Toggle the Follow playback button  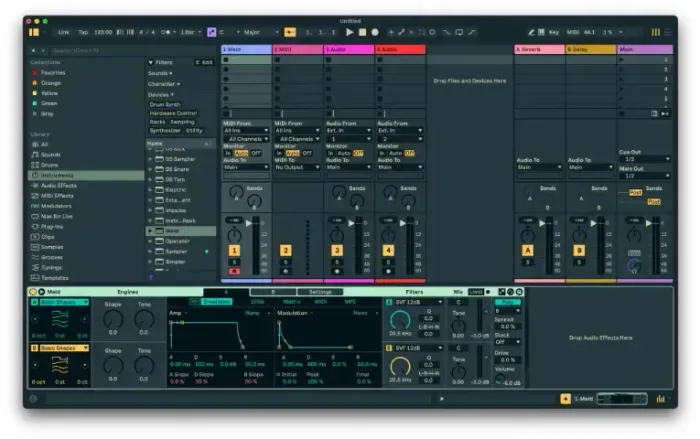tap(290, 32)
